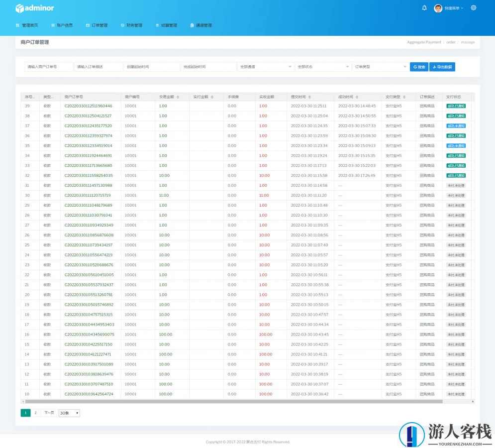Toggle sorting on 成功时间 column
The width and height of the screenshot is (495, 448).
(356, 96)
